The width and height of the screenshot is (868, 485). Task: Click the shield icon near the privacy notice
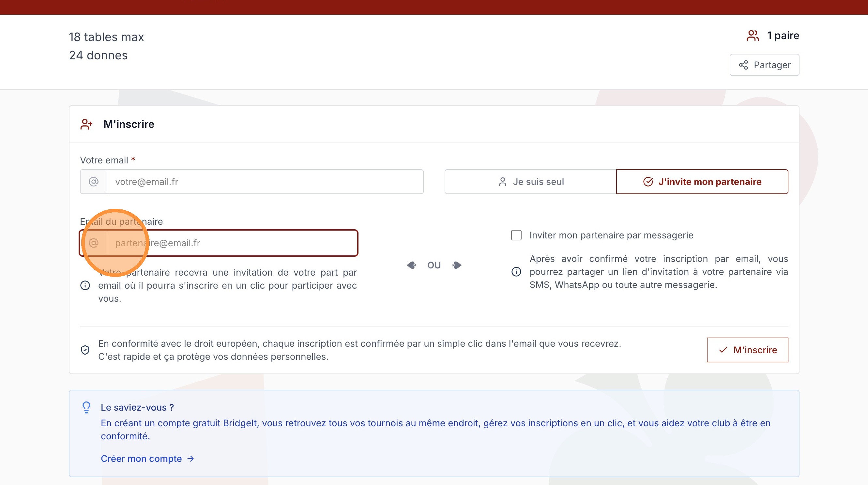[85, 350]
